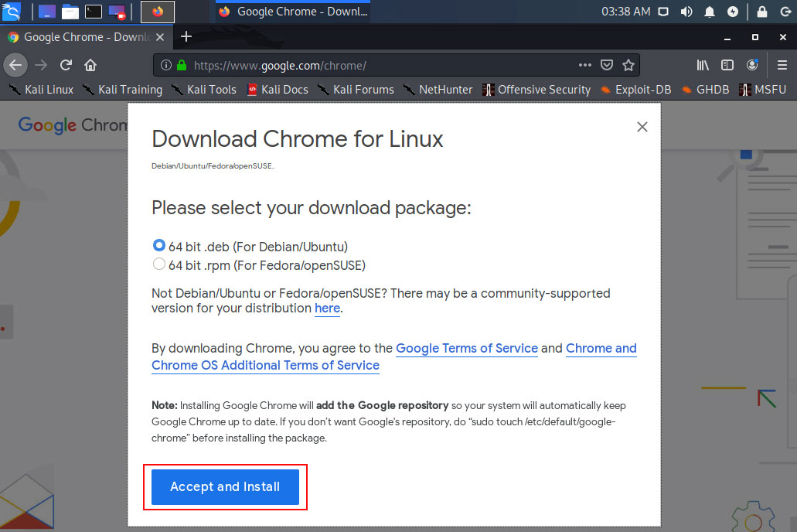The height and width of the screenshot is (532, 797).
Task: Open notifications via the bell icon
Action: (x=709, y=11)
